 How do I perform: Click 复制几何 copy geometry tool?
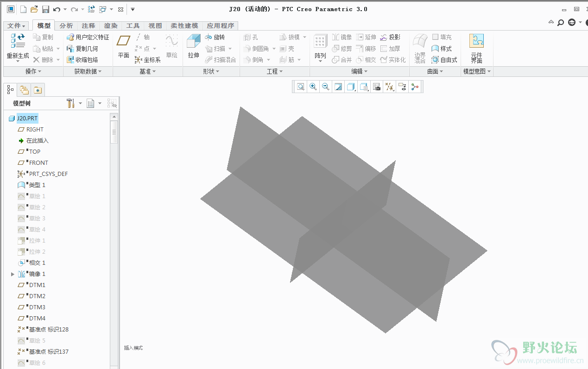(x=82, y=49)
